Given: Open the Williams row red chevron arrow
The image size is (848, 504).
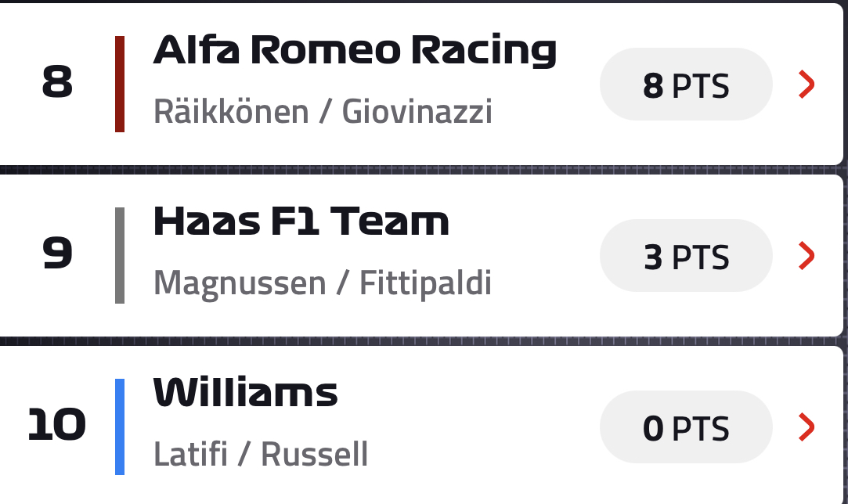Looking at the screenshot, I should click(x=807, y=427).
